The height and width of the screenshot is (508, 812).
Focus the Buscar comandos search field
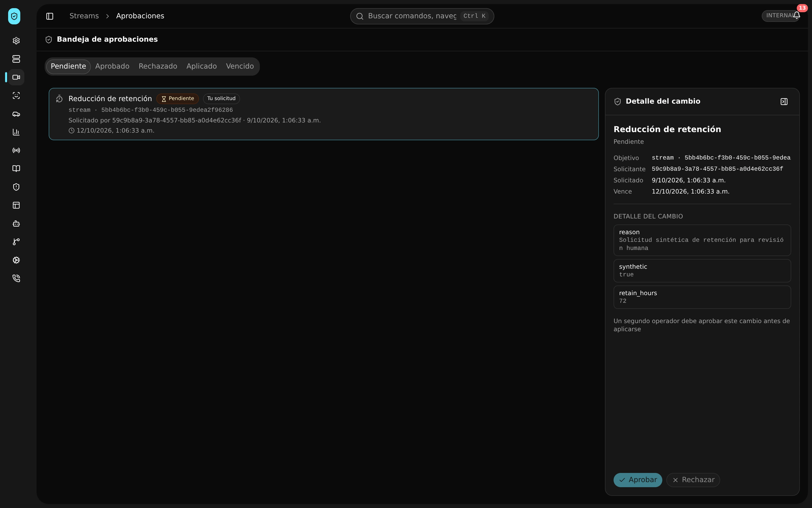pos(422,16)
